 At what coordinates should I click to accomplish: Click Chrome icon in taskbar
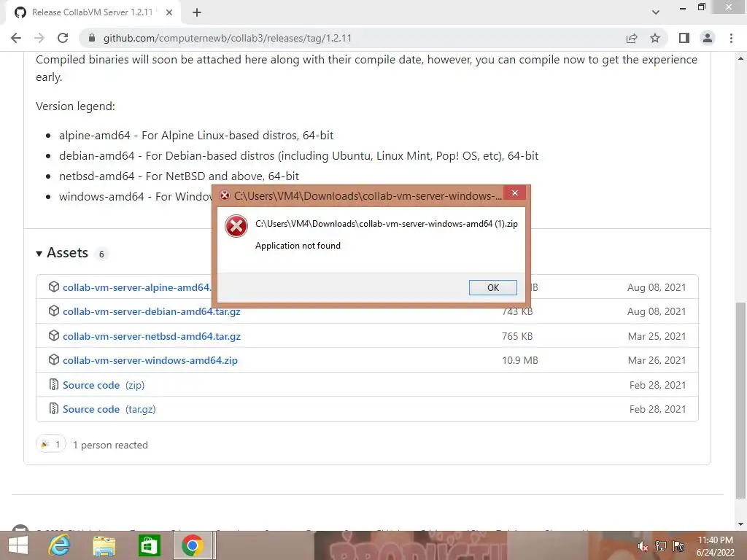[x=193, y=546]
